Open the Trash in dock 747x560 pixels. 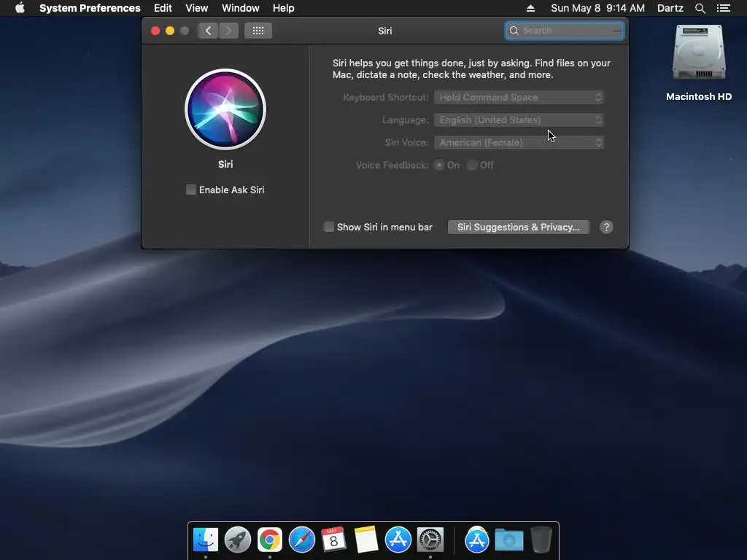tap(541, 540)
